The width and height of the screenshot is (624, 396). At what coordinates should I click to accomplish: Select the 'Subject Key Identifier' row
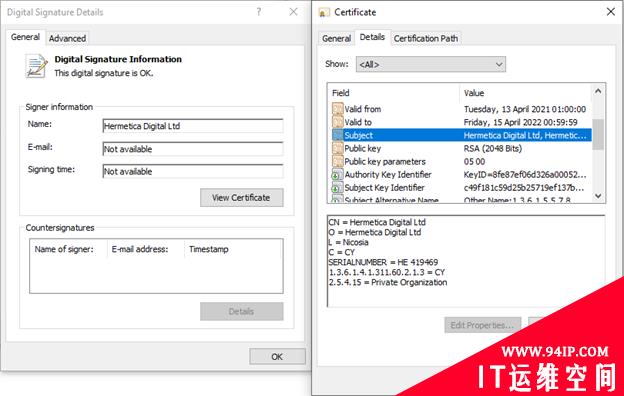[461, 187]
